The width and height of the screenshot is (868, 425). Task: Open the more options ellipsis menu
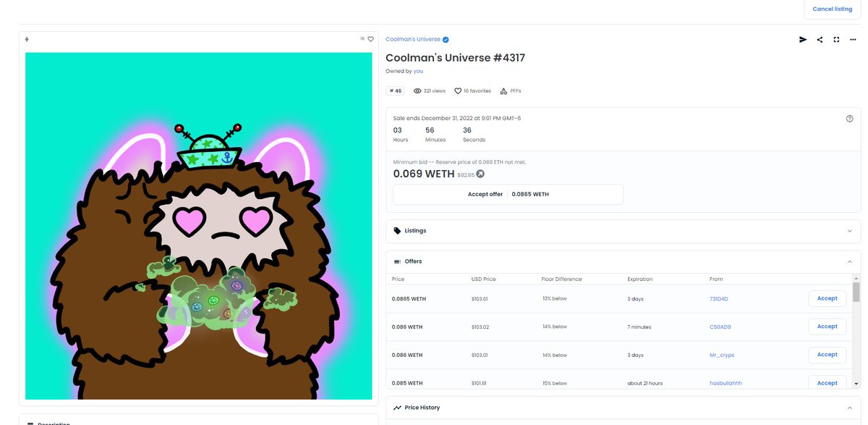click(853, 40)
